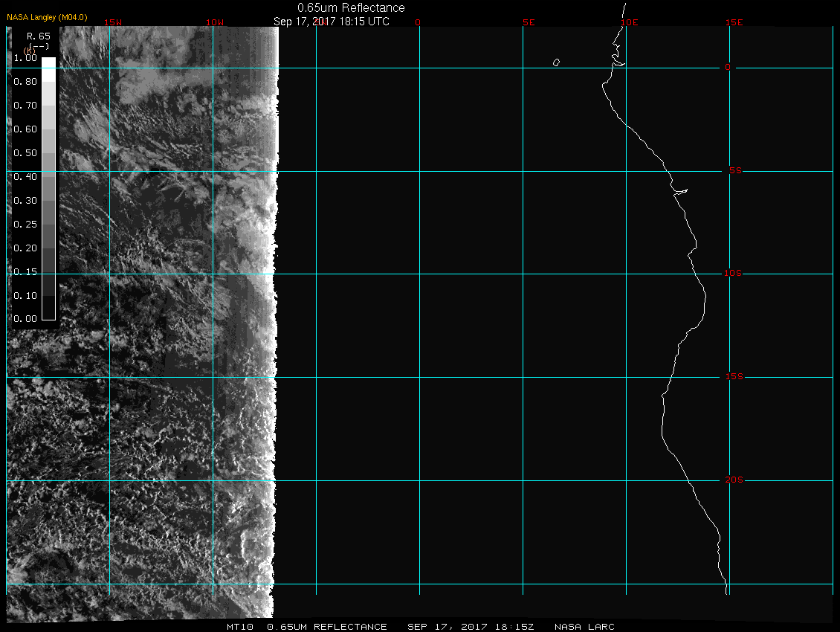
Task: Click the "5S" latitude label
Action: (x=735, y=170)
